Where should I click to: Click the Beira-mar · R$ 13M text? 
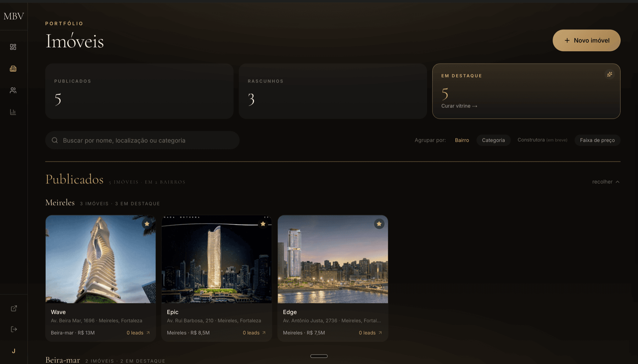coord(73,333)
